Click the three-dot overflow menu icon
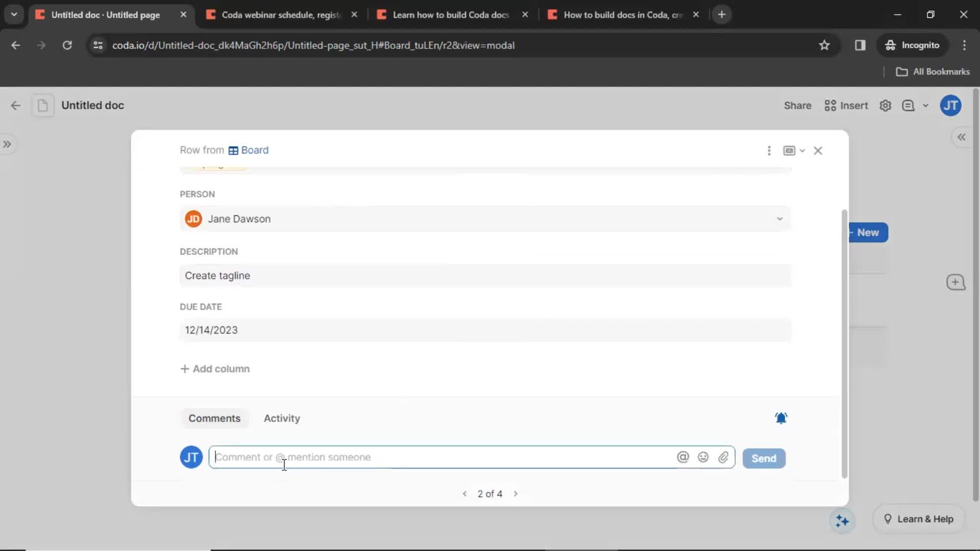This screenshot has height=551, width=980. tap(769, 149)
